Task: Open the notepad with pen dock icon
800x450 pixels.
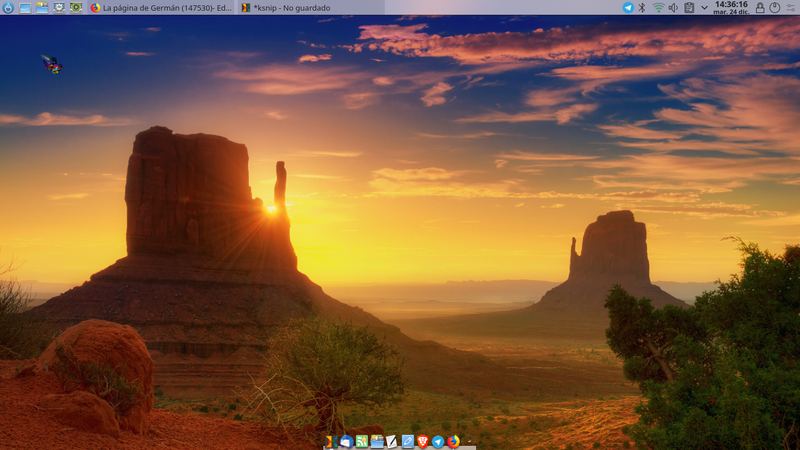Action: point(392,441)
